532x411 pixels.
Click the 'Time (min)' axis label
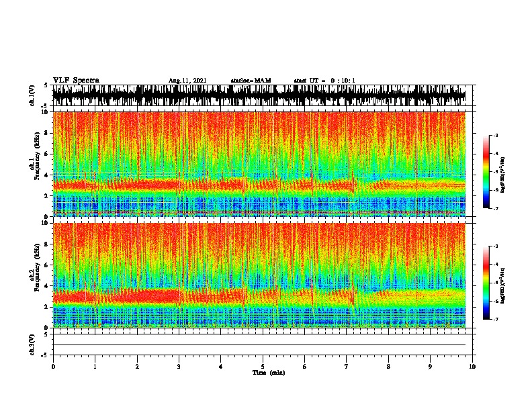(269, 373)
